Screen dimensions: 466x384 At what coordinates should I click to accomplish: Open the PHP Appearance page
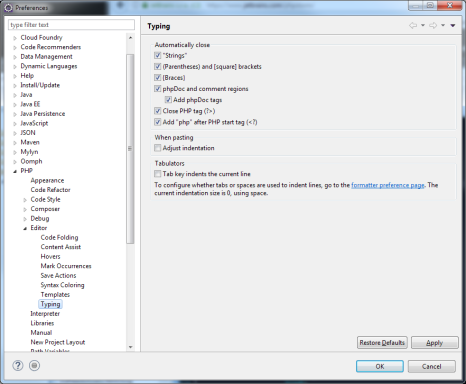[47, 180]
